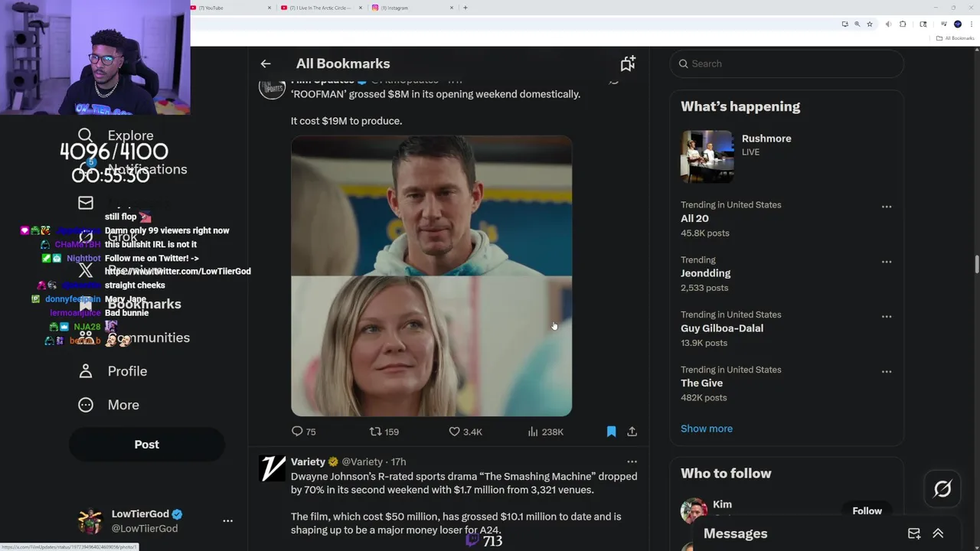Click the Smashing Machine post text
This screenshot has width=980, height=551.
pyautogui.click(x=464, y=503)
